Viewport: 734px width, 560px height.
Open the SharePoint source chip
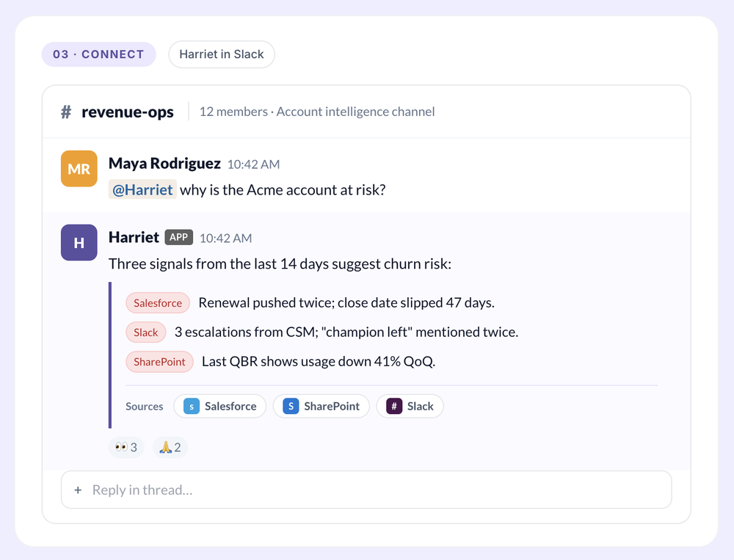click(321, 406)
